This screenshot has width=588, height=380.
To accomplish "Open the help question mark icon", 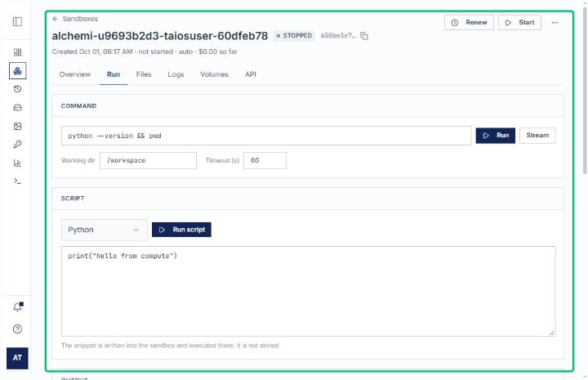I will (17, 329).
